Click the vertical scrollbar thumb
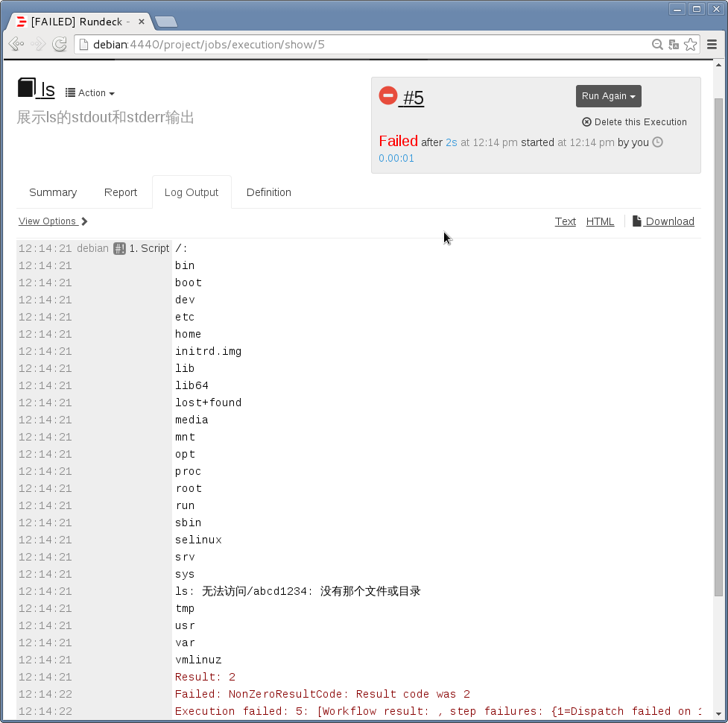Image resolution: width=728 pixels, height=723 pixels. coord(718,347)
